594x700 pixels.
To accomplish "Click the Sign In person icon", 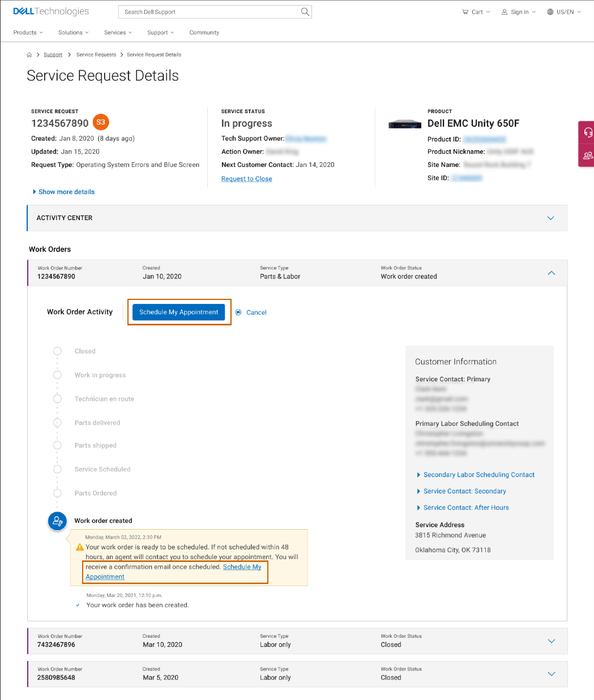I will pyautogui.click(x=505, y=12).
